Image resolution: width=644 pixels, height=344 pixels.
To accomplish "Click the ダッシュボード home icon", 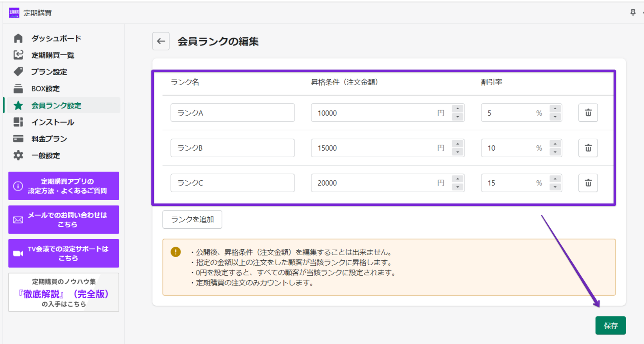I will coord(18,38).
